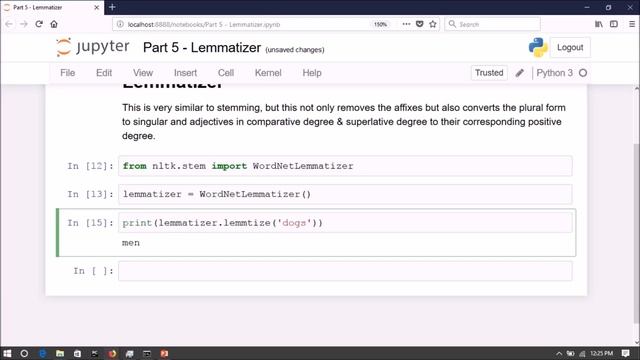Click the Jupyter logo
This screenshot has width=640, height=360.
pyautogui.click(x=93, y=47)
